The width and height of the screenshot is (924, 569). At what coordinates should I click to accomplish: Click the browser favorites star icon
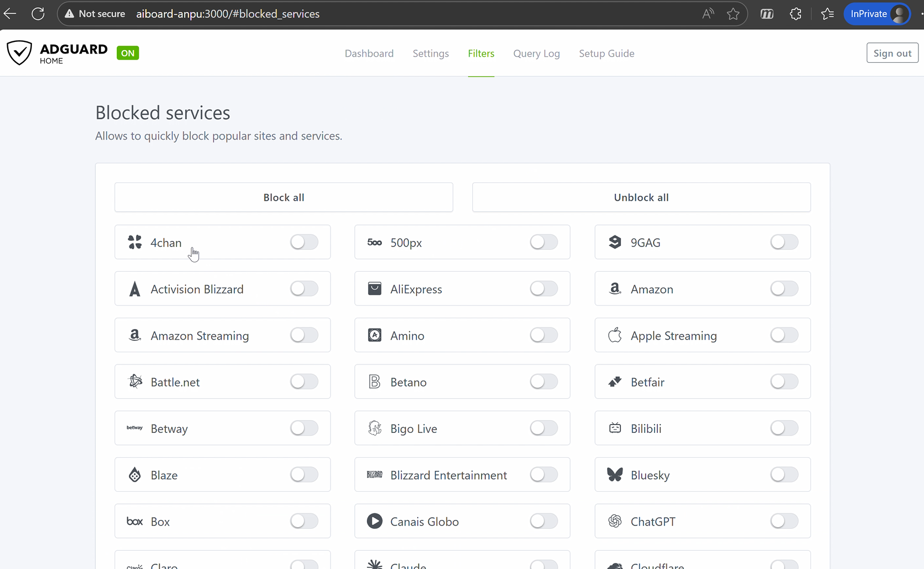pyautogui.click(x=733, y=14)
